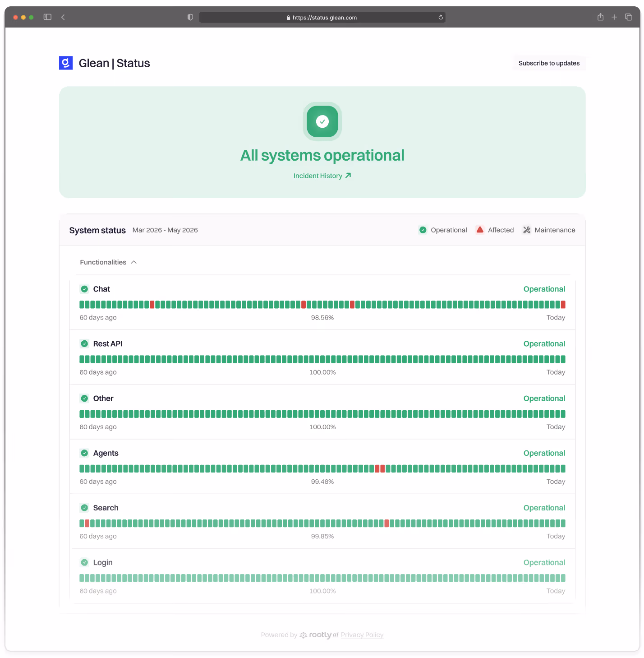Screen dimensions: 644x658
Task: Open the browser share icon
Action: (x=600, y=17)
